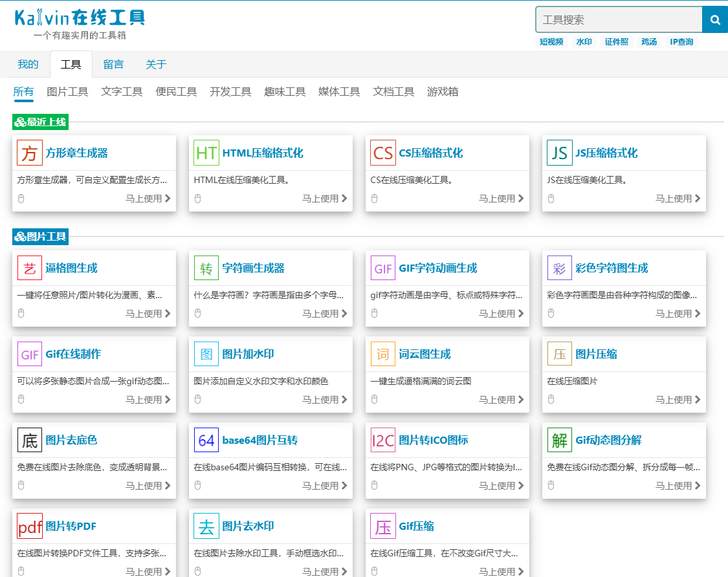Viewport: 728px width, 577px height.
Task: Click the 图 icon for 图片加水印
Action: coord(206,354)
